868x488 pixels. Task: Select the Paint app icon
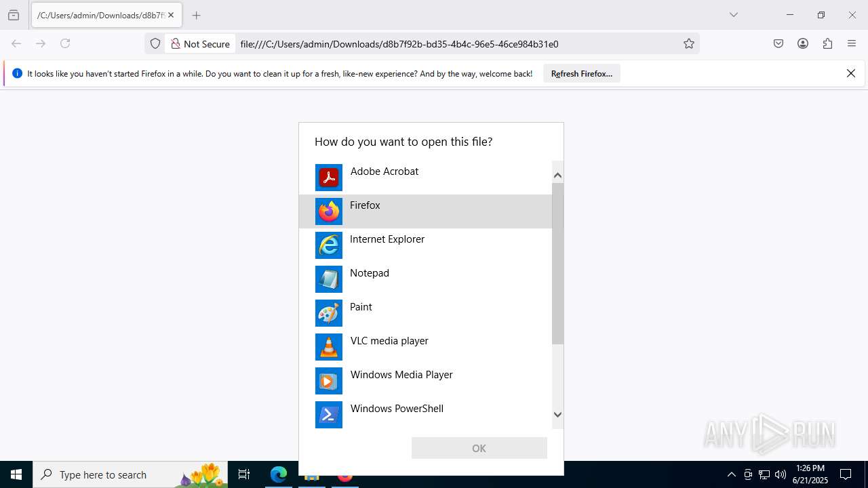pos(329,313)
